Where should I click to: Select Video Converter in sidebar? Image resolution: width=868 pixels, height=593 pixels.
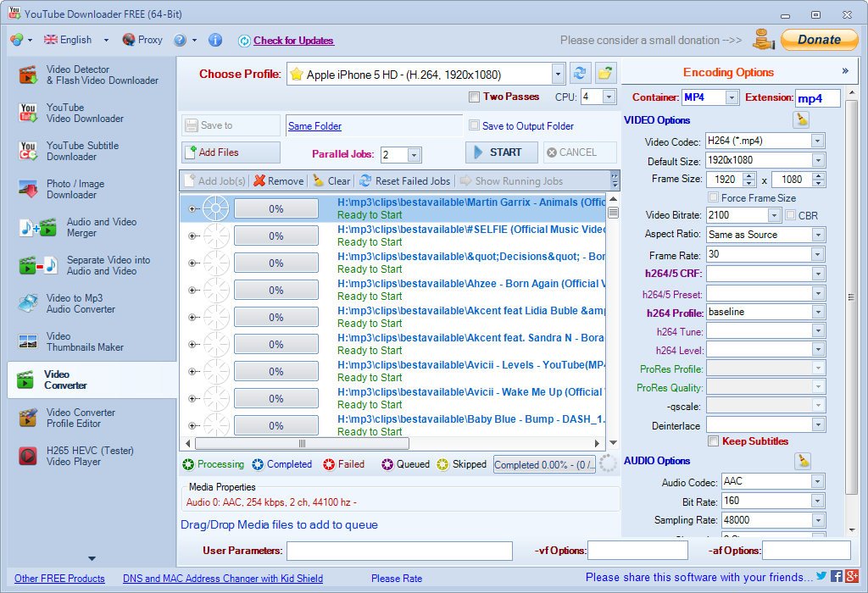(x=92, y=380)
